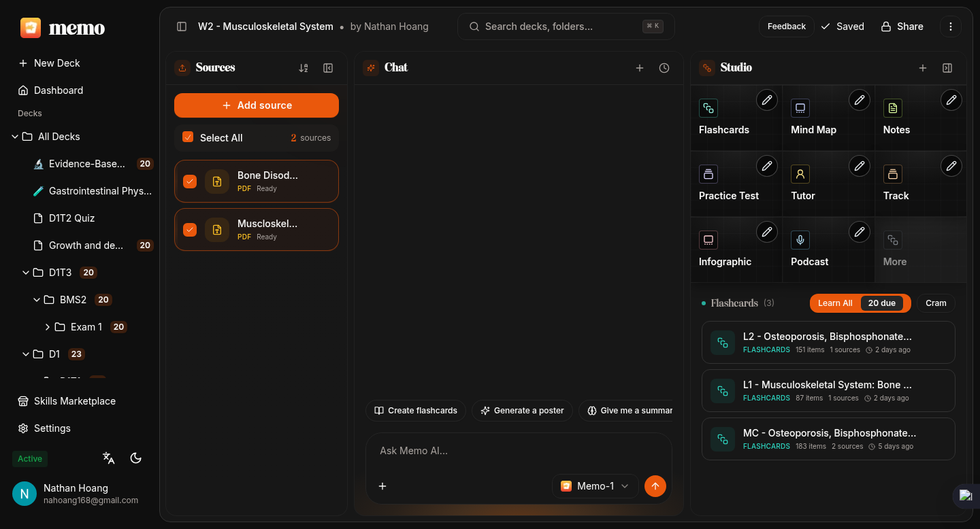Toggle the Select All checkbox
980x529 pixels.
(188, 137)
